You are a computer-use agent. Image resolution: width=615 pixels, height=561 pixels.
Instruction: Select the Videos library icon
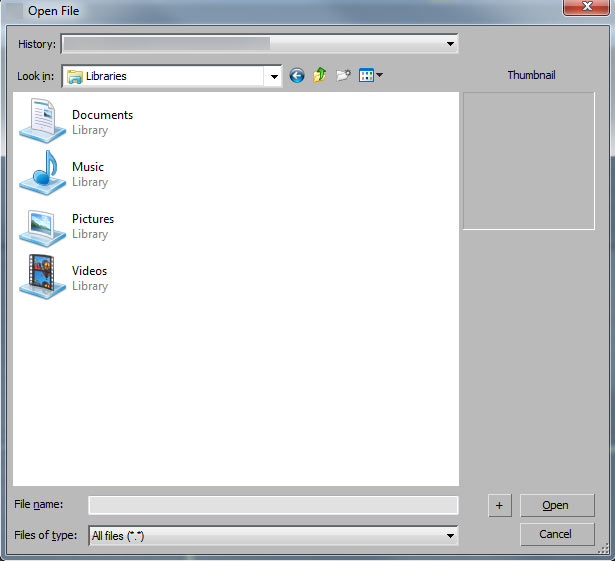[x=42, y=277]
